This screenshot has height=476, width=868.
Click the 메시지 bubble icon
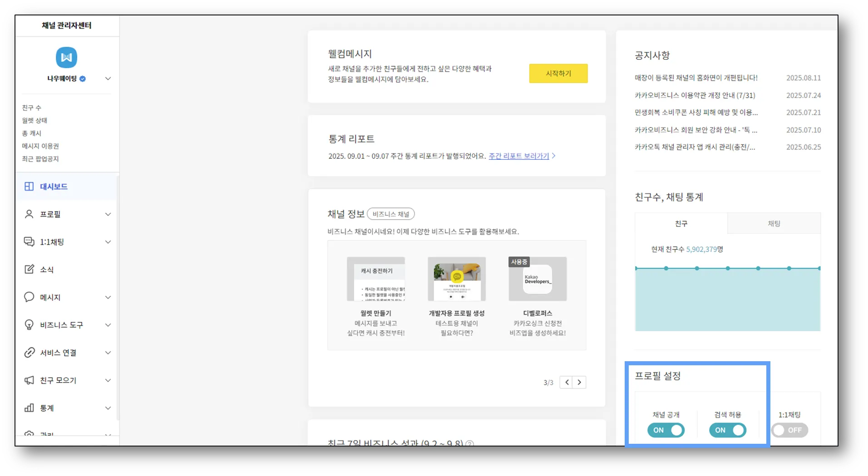coord(29,297)
